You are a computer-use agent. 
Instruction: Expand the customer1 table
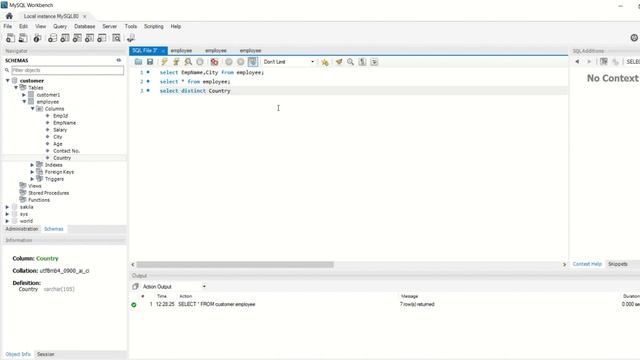(x=24, y=95)
